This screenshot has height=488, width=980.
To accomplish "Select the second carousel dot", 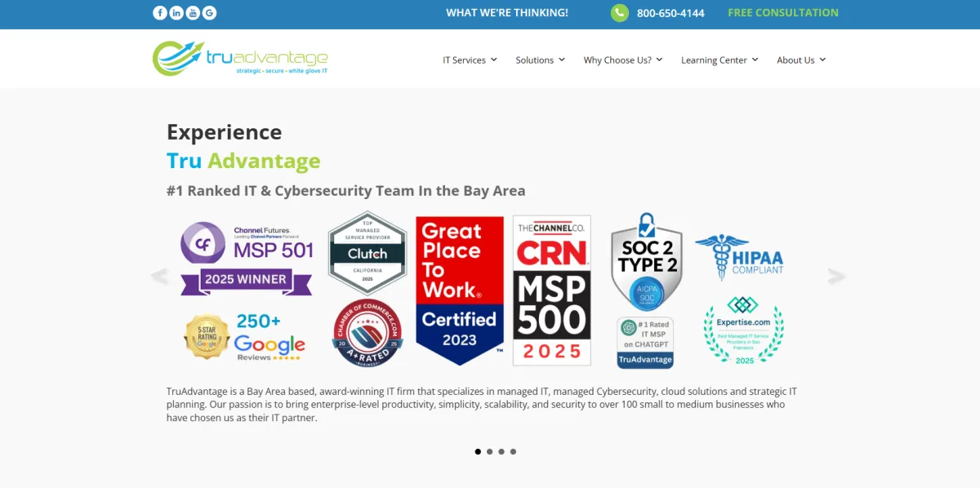I will pos(489,451).
